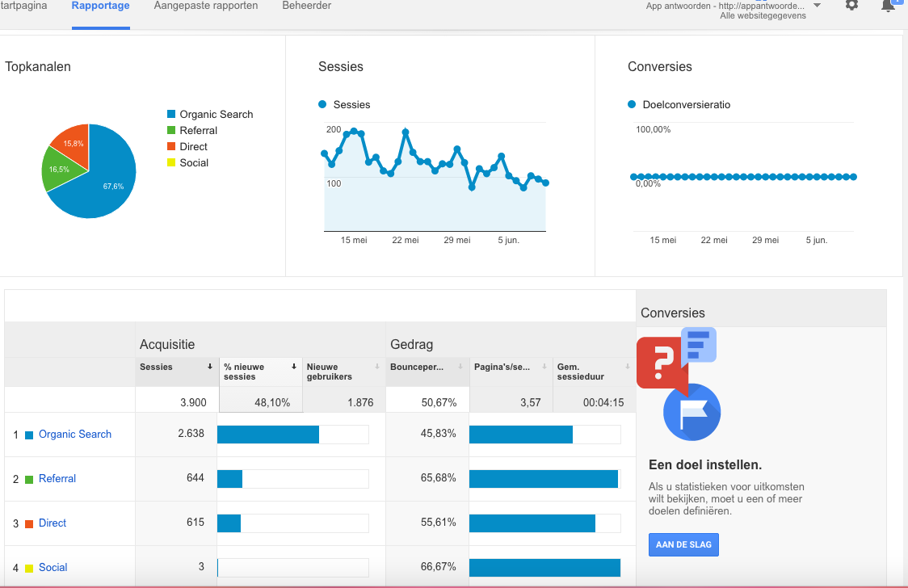Click the AAN DE SLAG button
This screenshot has height=588, width=908.
[683, 544]
